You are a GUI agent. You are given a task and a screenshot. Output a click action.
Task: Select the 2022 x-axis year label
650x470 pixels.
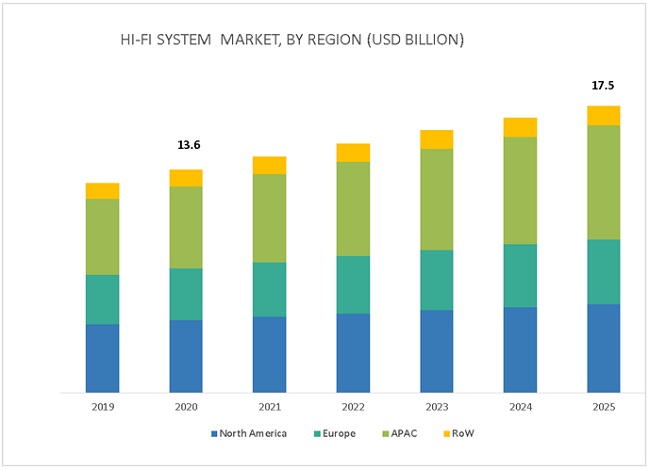pos(353,407)
